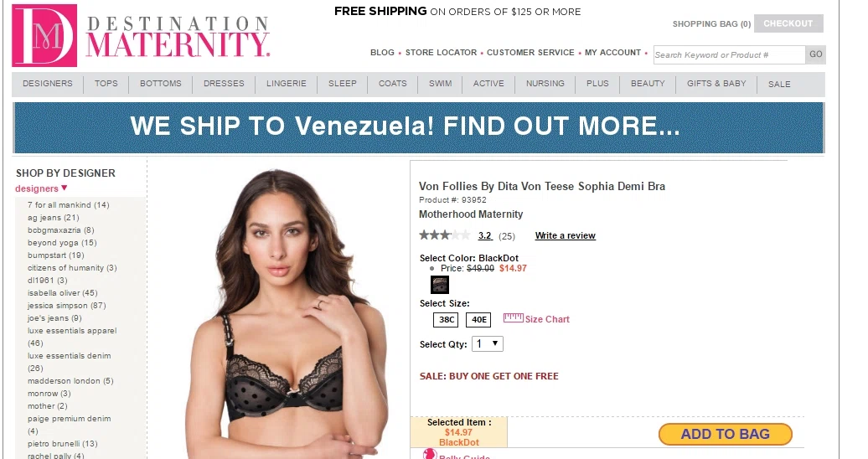Click the Checkout button
Image resolution: width=868 pixels, height=459 pixels.
(x=788, y=23)
